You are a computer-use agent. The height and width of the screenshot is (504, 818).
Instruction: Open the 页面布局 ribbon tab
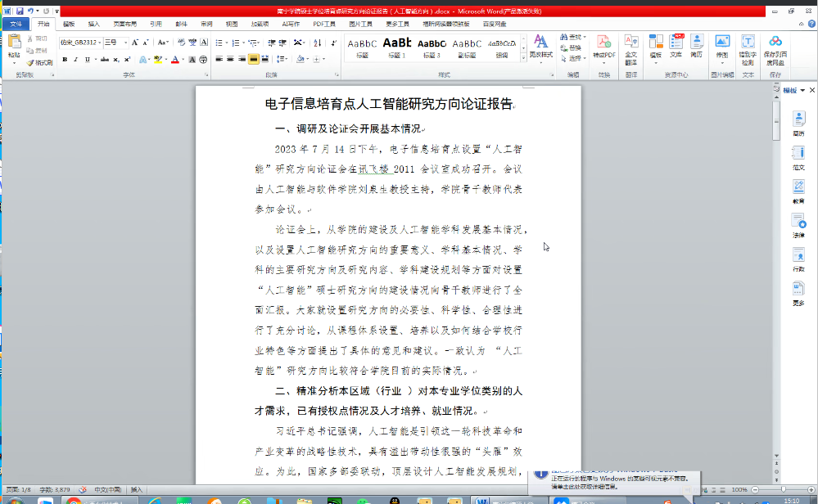click(x=124, y=25)
